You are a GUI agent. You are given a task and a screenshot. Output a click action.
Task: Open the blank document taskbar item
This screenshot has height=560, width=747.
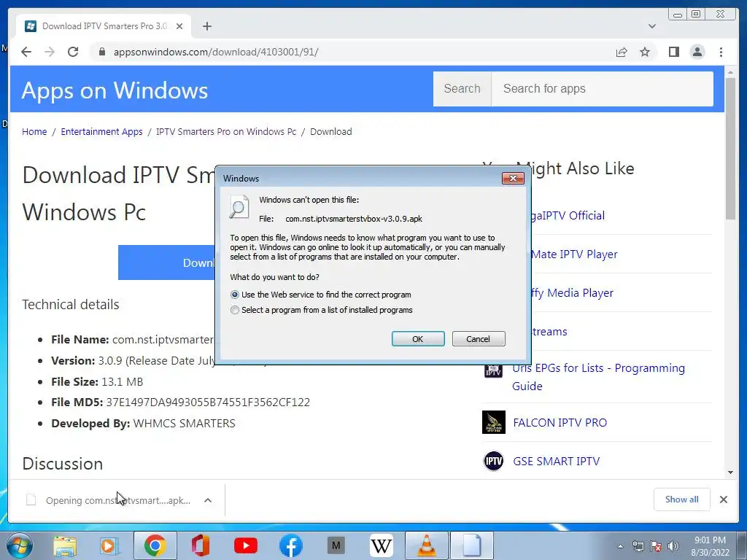[x=472, y=545]
